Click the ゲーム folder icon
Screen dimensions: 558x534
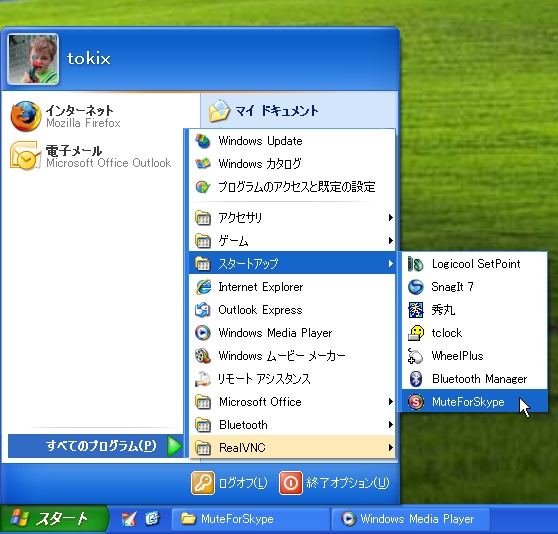203,241
